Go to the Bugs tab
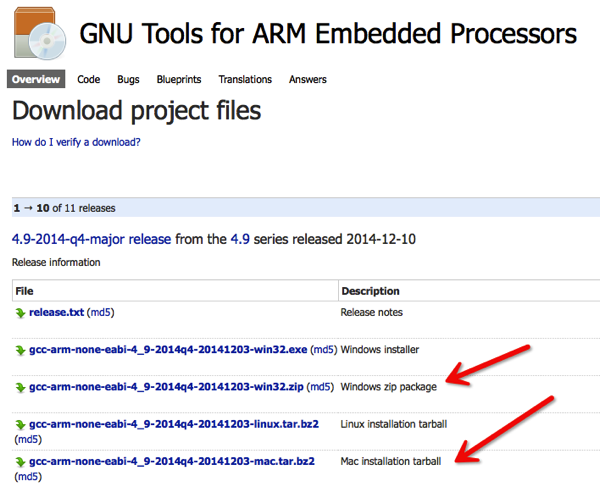This screenshot has height=487, width=600. coord(128,79)
